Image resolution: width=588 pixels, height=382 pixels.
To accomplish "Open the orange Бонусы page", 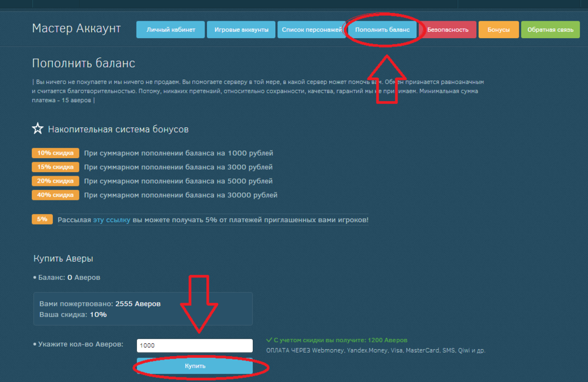I will click(498, 29).
